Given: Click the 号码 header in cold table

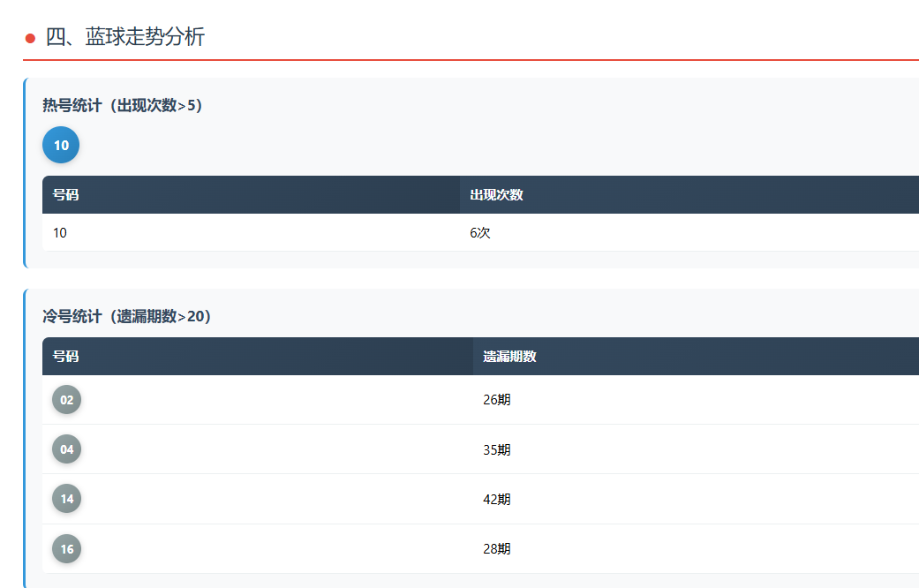Looking at the screenshot, I should coord(66,356).
